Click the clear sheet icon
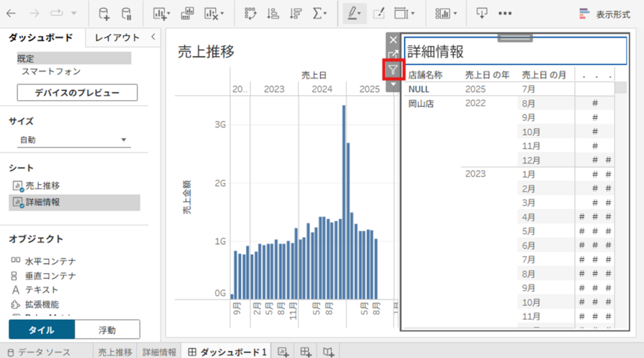 211,14
